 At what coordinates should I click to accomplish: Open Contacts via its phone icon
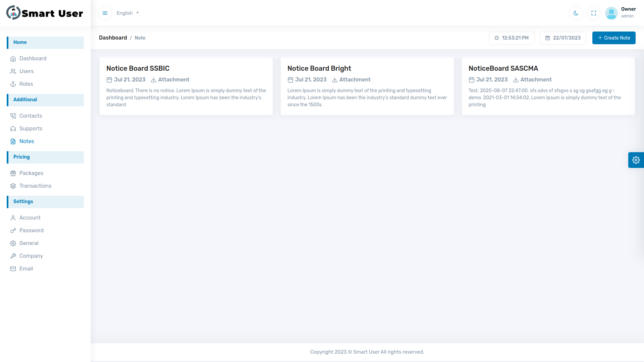pyautogui.click(x=13, y=116)
